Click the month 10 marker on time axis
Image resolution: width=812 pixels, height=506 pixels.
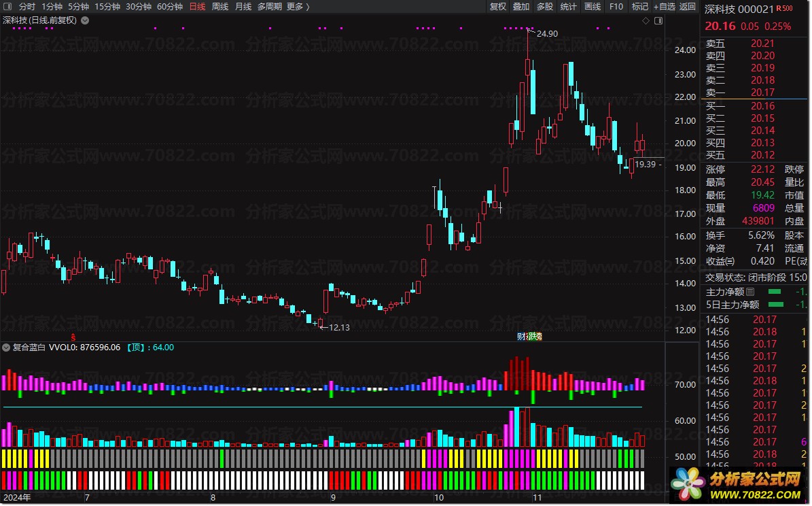coord(439,498)
